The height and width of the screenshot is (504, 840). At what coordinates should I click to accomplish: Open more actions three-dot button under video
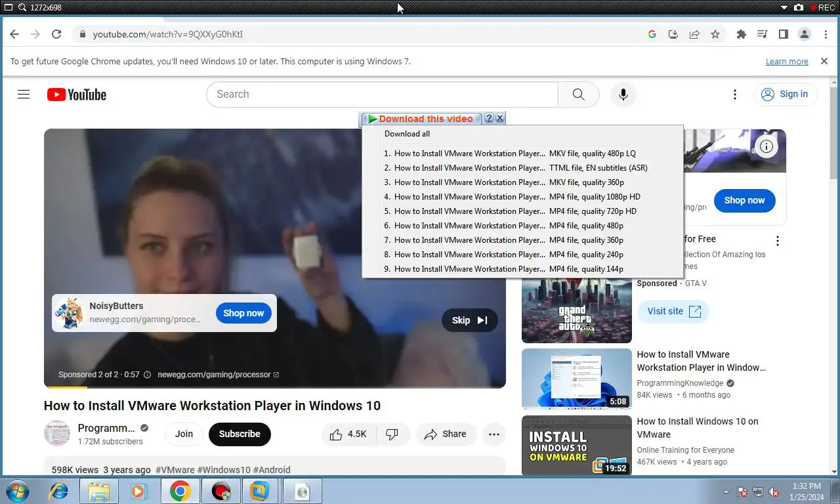[x=494, y=434]
